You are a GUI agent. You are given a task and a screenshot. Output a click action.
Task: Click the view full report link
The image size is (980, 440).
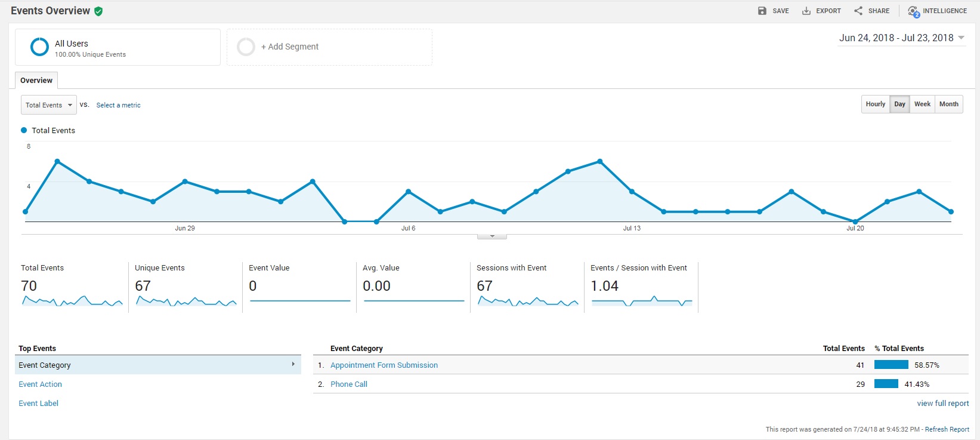point(942,404)
